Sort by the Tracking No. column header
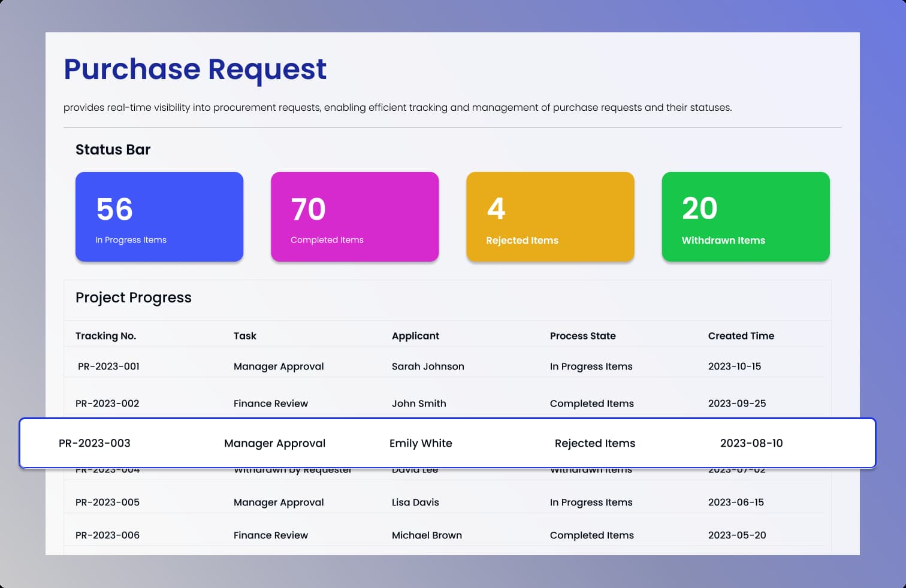The height and width of the screenshot is (588, 906). tap(105, 336)
